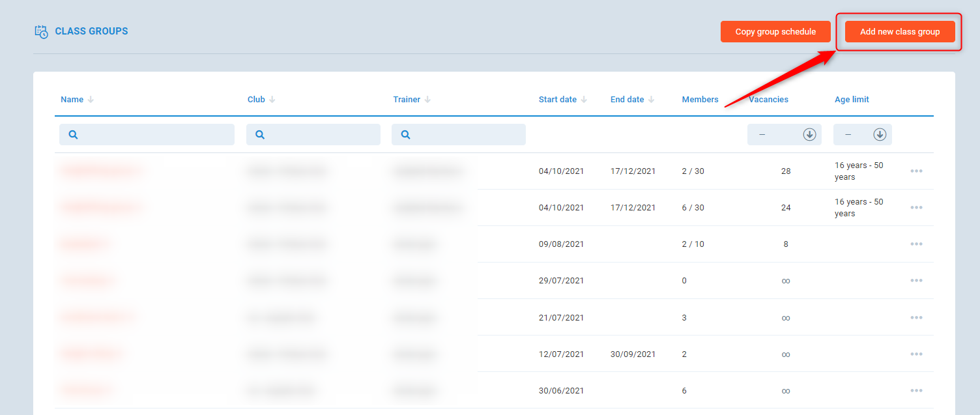Click the Class Groups calendar icon

[x=42, y=31]
